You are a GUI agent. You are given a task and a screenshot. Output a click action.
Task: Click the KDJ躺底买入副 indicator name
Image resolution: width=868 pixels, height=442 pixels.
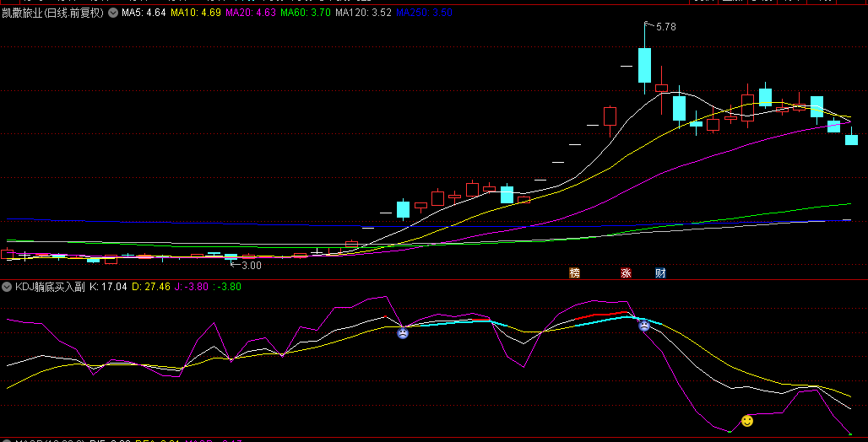point(50,287)
